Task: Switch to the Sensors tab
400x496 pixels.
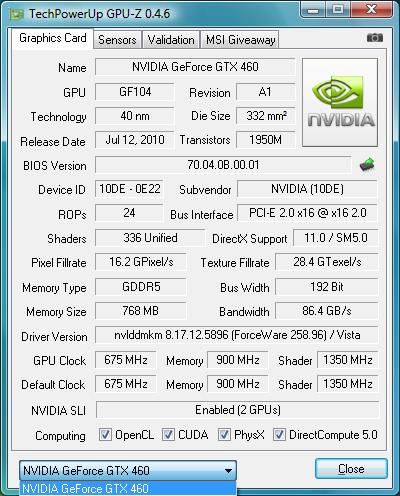Action: 117,40
